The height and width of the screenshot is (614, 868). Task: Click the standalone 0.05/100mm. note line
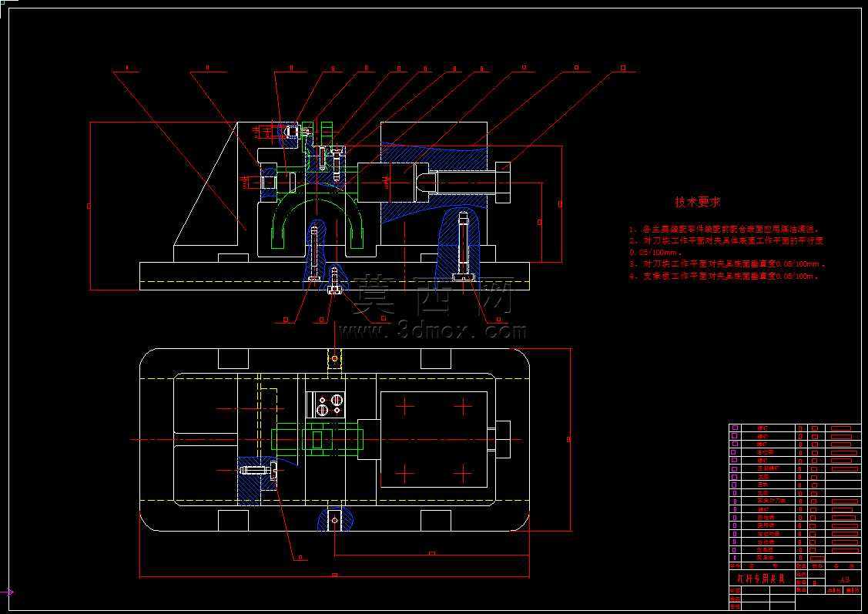click(656, 253)
